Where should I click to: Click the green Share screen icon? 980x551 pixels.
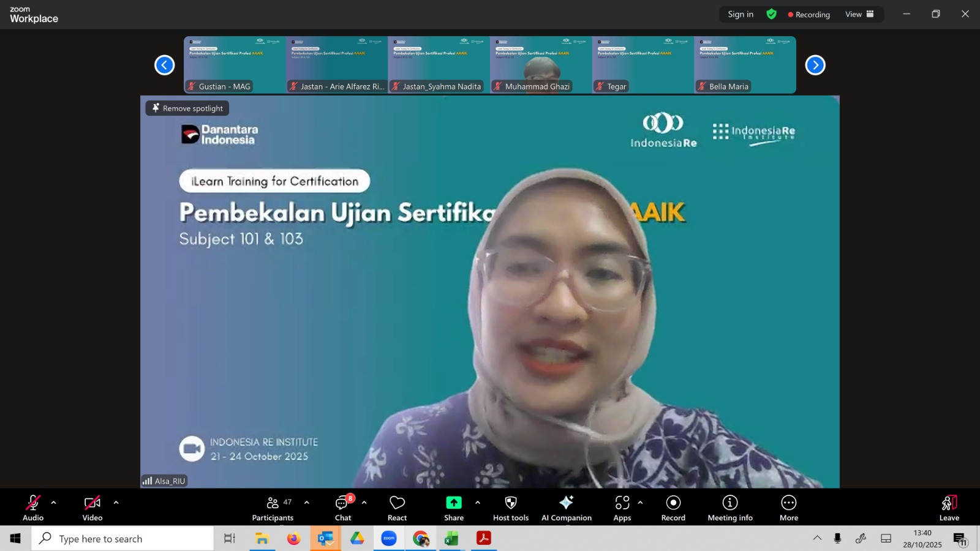(x=453, y=503)
